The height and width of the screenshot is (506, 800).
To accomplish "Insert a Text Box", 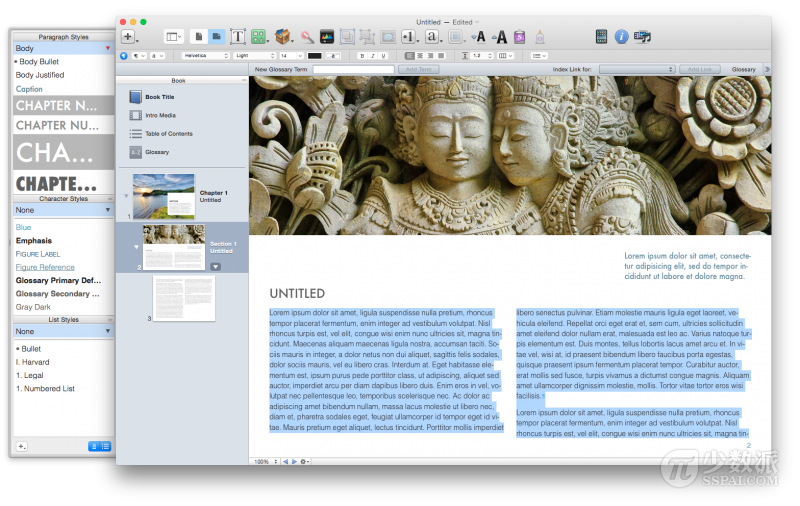I will tap(237, 37).
